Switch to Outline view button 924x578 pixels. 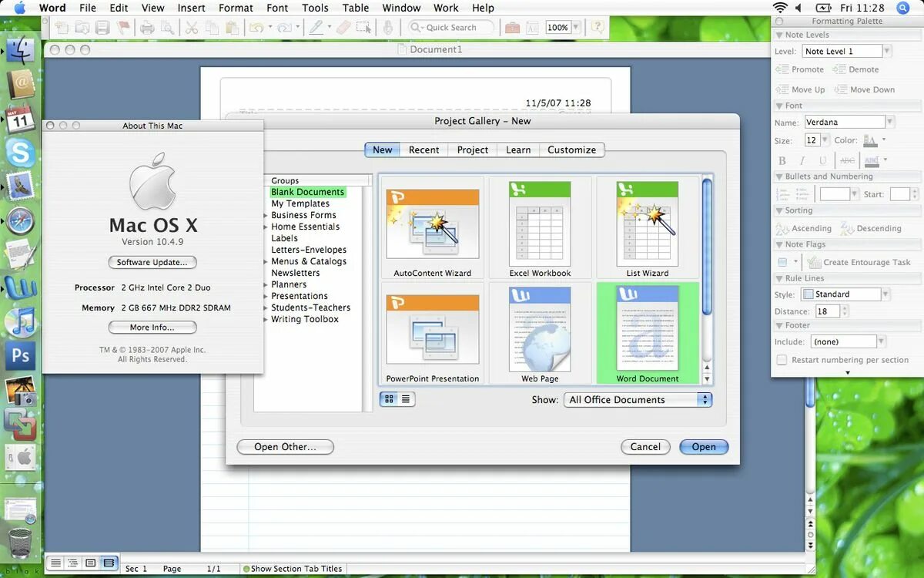73,563
